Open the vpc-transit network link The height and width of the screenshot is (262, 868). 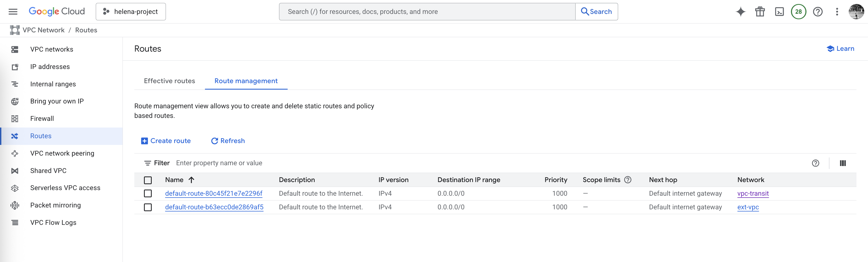[753, 194]
